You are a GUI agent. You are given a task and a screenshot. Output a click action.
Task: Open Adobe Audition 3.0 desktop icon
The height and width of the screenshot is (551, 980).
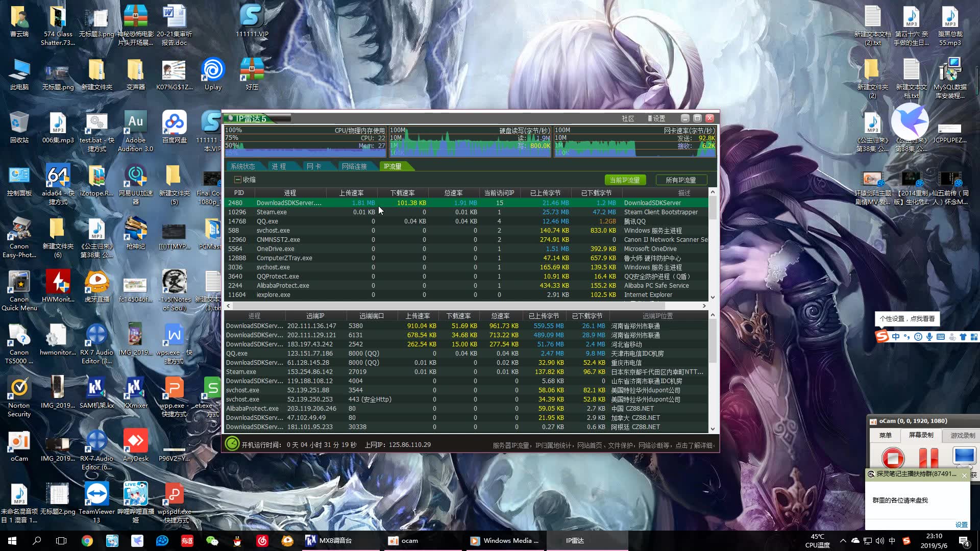click(x=135, y=131)
